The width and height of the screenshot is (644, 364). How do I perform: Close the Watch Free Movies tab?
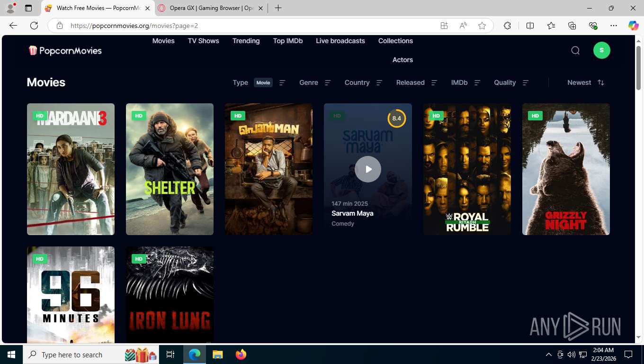click(x=147, y=8)
